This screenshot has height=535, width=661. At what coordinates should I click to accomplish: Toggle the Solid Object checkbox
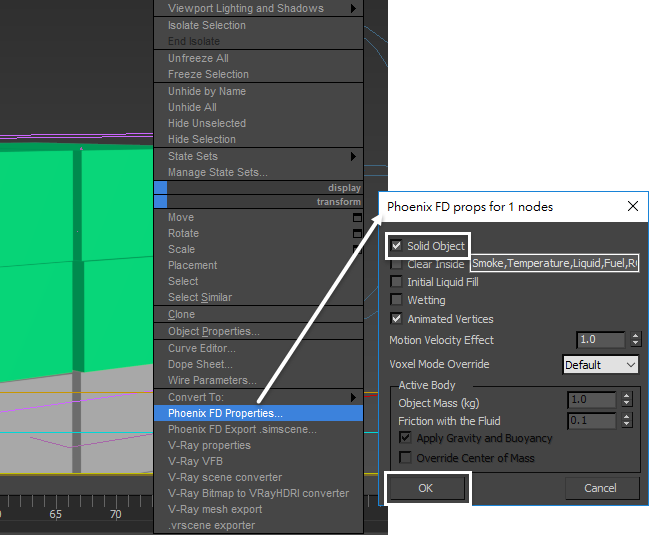tap(396, 245)
